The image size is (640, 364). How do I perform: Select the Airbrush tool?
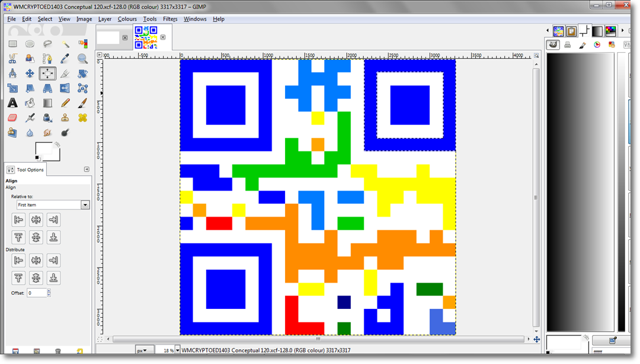pos(30,118)
